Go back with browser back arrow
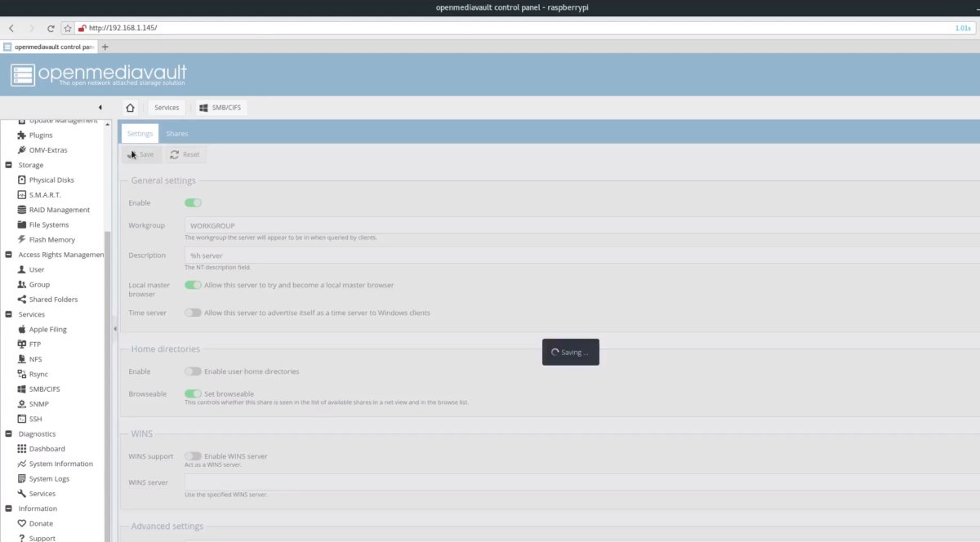This screenshot has height=542, width=980. pyautogui.click(x=11, y=28)
